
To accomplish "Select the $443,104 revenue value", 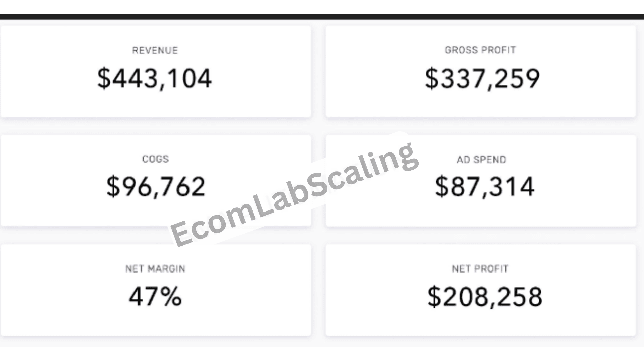I will pos(154,78).
